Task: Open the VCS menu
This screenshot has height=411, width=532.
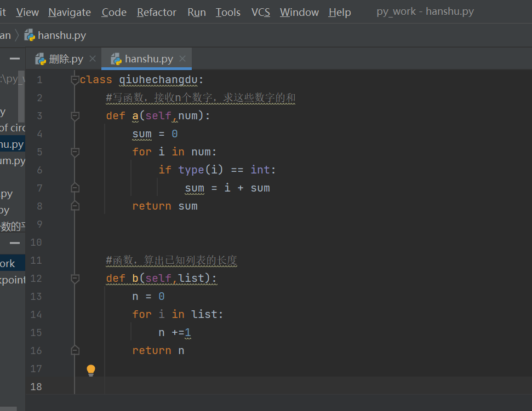Action: point(261,12)
